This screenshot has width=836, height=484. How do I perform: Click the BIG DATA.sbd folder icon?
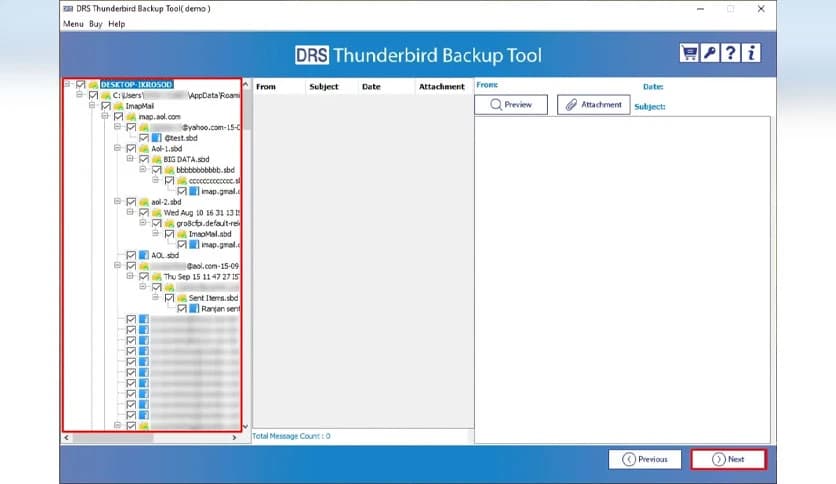point(156,159)
